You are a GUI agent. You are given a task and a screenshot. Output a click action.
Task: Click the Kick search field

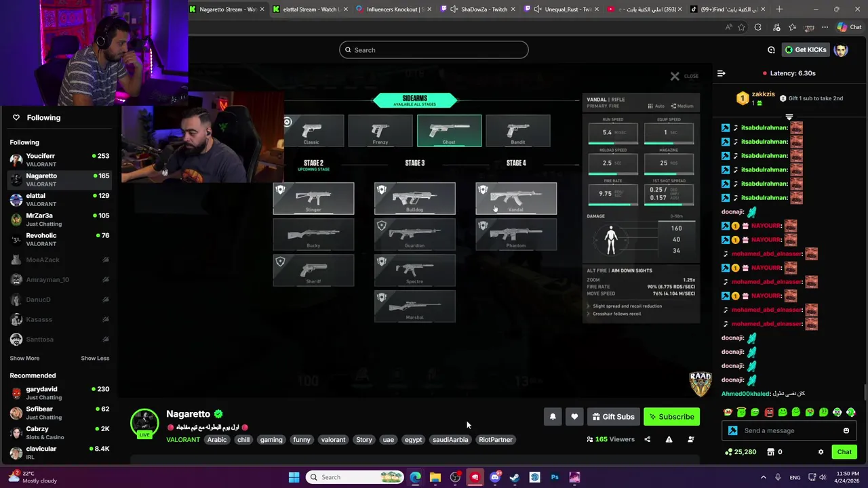[x=434, y=50]
